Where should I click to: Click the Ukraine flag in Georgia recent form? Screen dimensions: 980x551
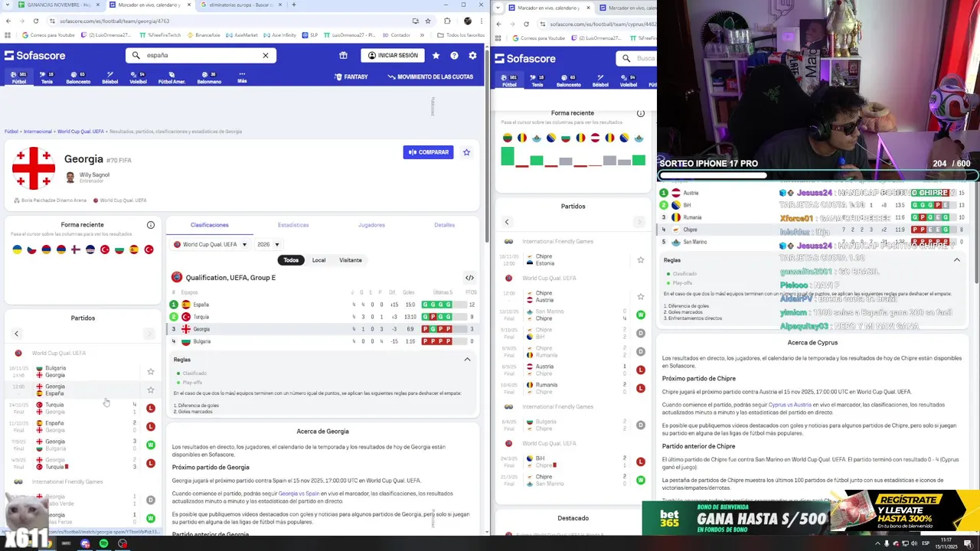[x=17, y=249]
